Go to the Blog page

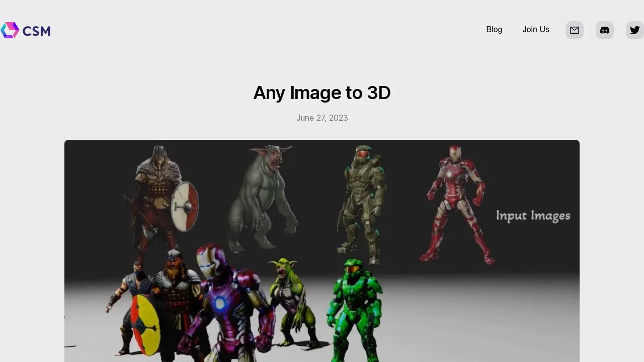click(x=494, y=30)
